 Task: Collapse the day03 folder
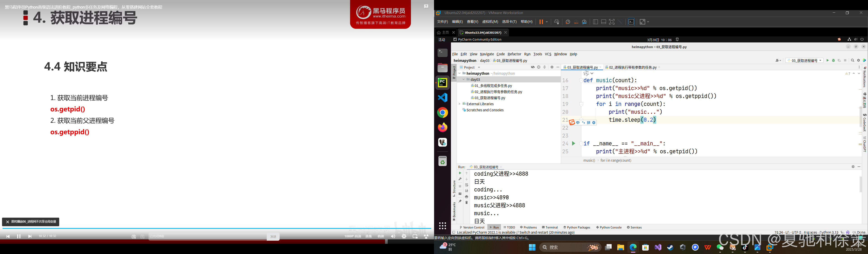click(x=464, y=80)
